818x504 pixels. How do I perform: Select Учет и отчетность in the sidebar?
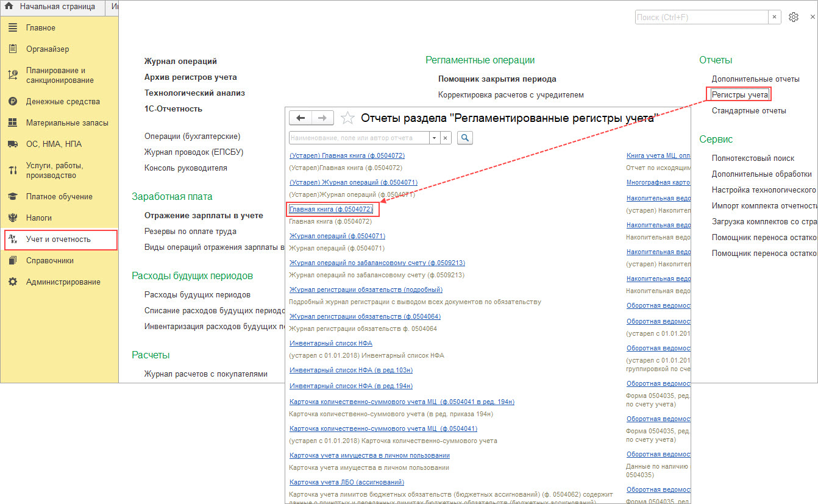[60, 240]
